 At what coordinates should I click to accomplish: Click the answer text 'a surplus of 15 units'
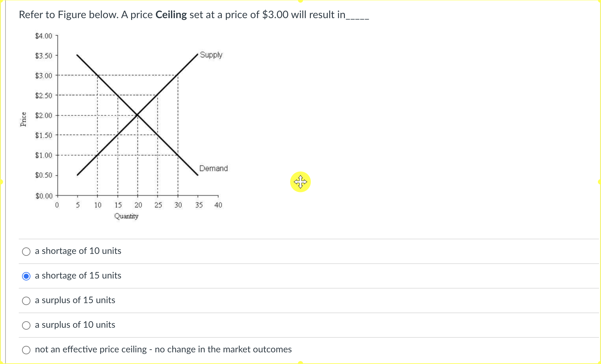tap(75, 300)
